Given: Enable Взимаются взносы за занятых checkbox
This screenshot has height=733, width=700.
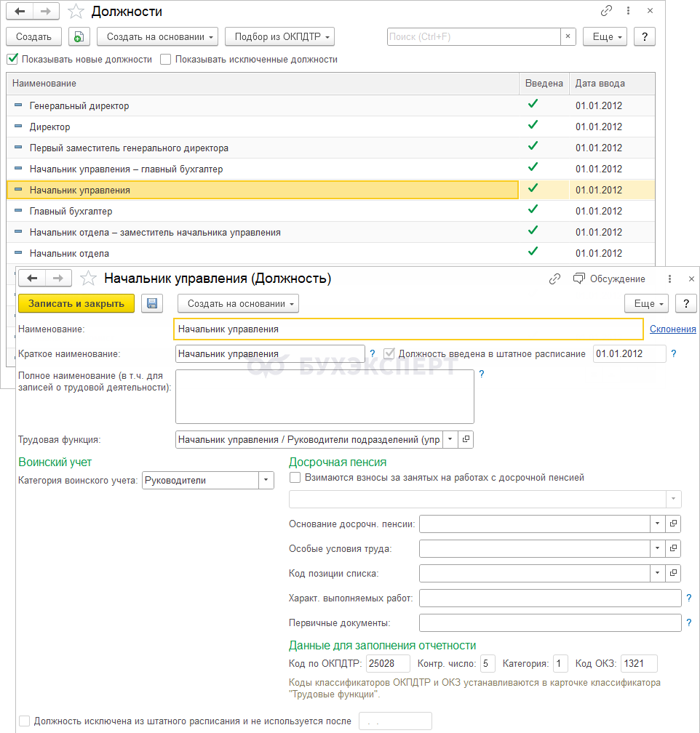Looking at the screenshot, I should coord(295,477).
